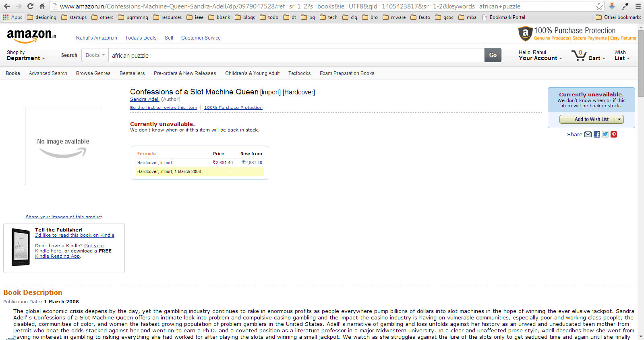Image resolution: width=644 pixels, height=340 pixels.
Task: Open the designing bookmarks folder
Action: click(42, 17)
